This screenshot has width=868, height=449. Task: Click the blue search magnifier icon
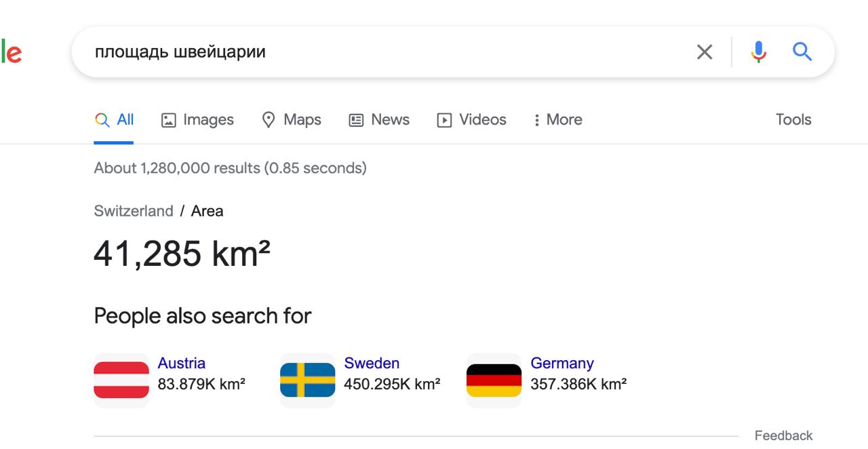pyautogui.click(x=802, y=52)
